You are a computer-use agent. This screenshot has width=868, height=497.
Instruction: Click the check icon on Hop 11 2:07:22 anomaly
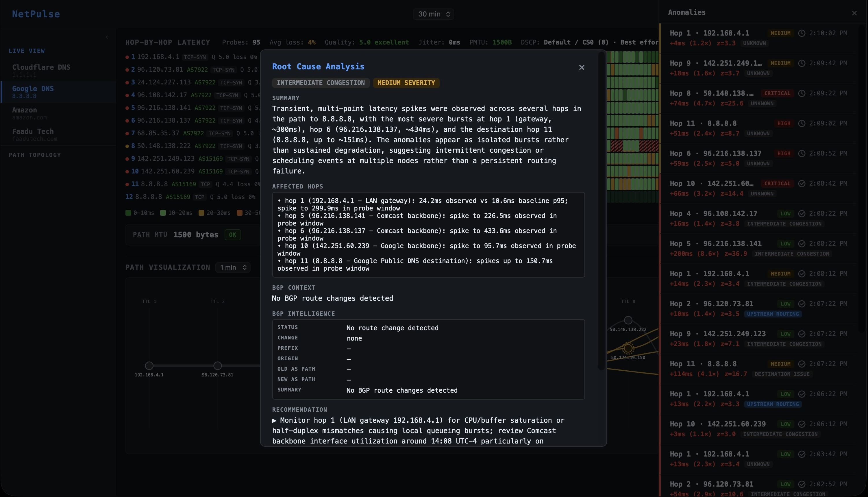(x=802, y=363)
